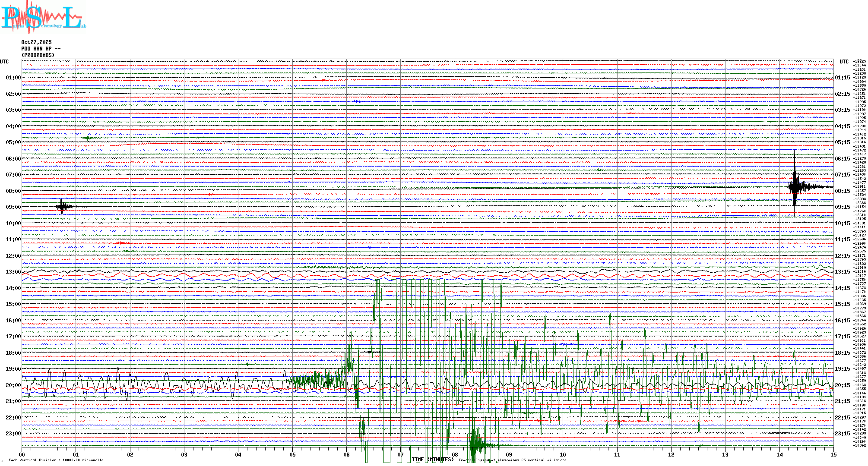The image size is (868, 466).
Task: Click small green event on 04:45 trace
Action: click(88, 138)
